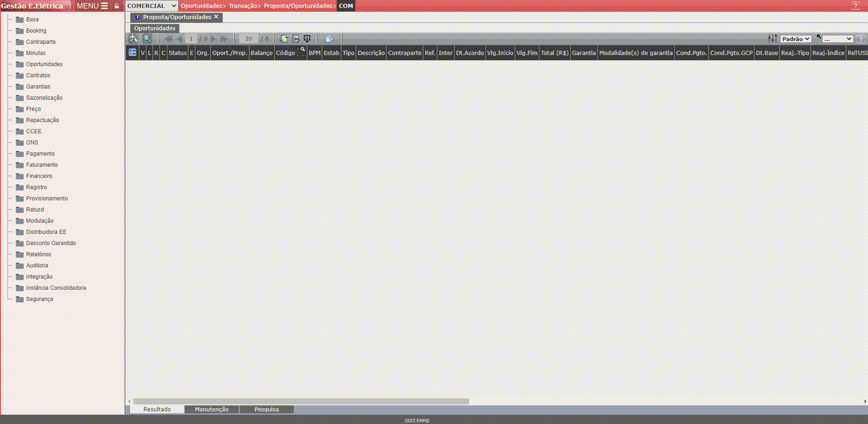Image resolution: width=868 pixels, height=424 pixels.
Task: Open the Padrão layout dropdown
Action: click(796, 39)
